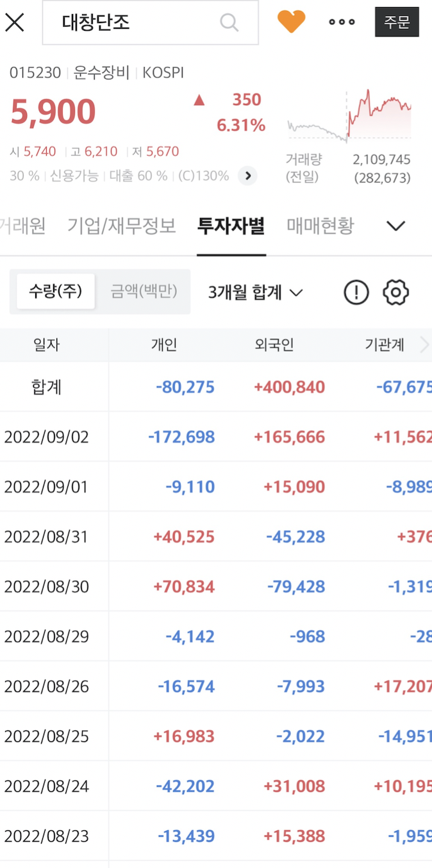432x868 pixels.
Task: Click the volume figure 2,109,745
Action: pos(382,160)
